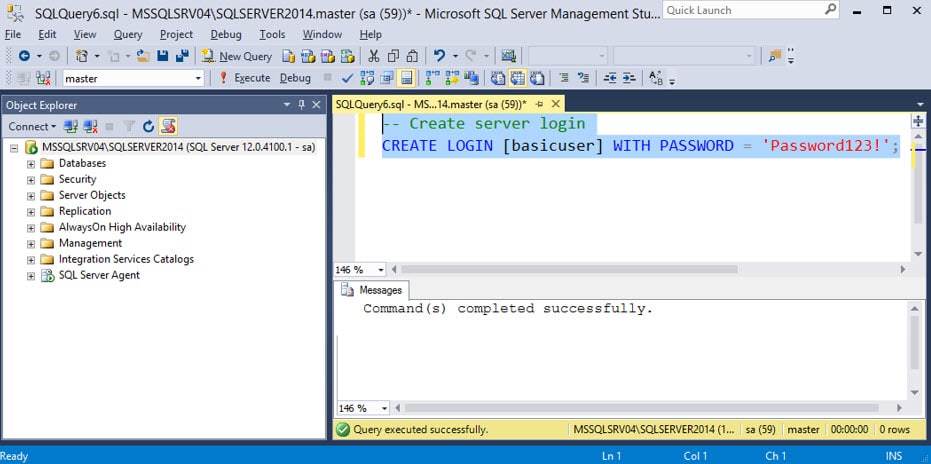Decrease indent of selected lines
Screen dimensions: 931x464
pyautogui.click(x=610, y=78)
